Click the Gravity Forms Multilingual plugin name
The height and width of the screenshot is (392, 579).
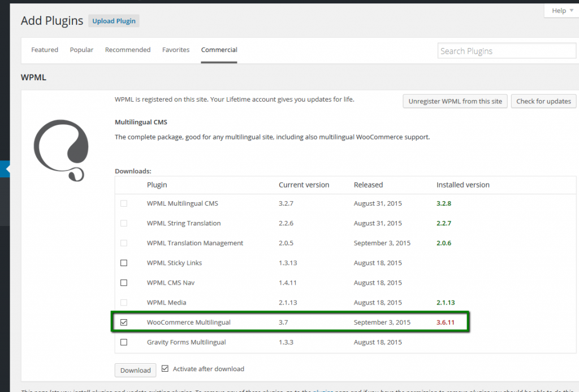[x=187, y=342]
